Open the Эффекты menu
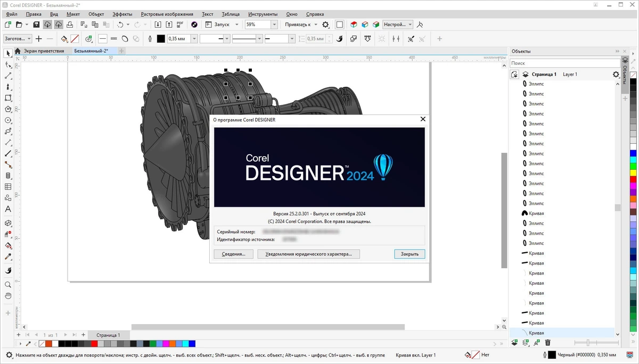The height and width of the screenshot is (364, 639). (122, 14)
